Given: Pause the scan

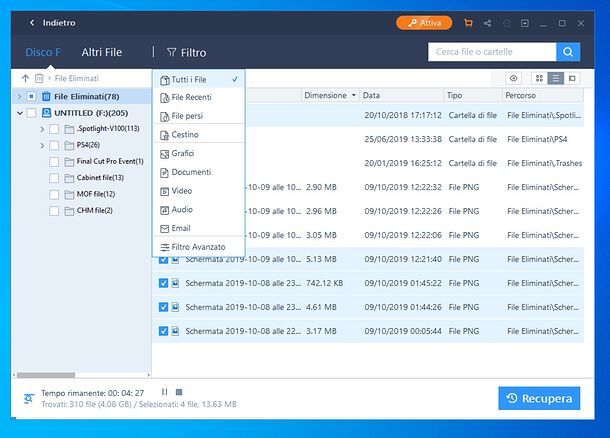Looking at the screenshot, I should (165, 392).
